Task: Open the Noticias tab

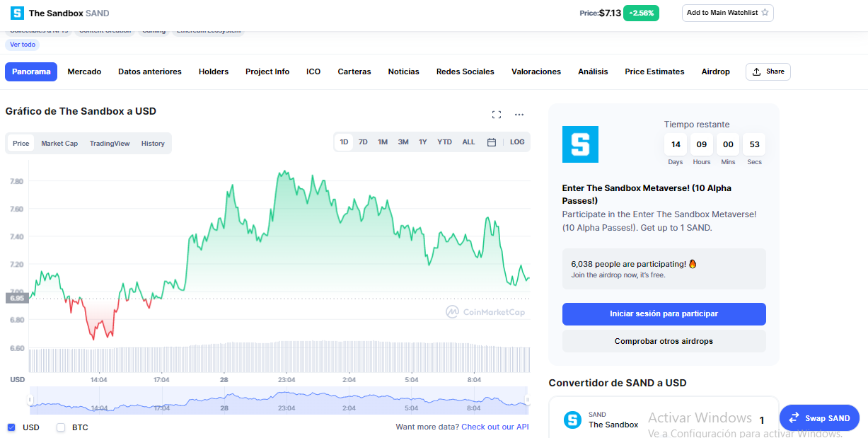Action: (x=404, y=71)
